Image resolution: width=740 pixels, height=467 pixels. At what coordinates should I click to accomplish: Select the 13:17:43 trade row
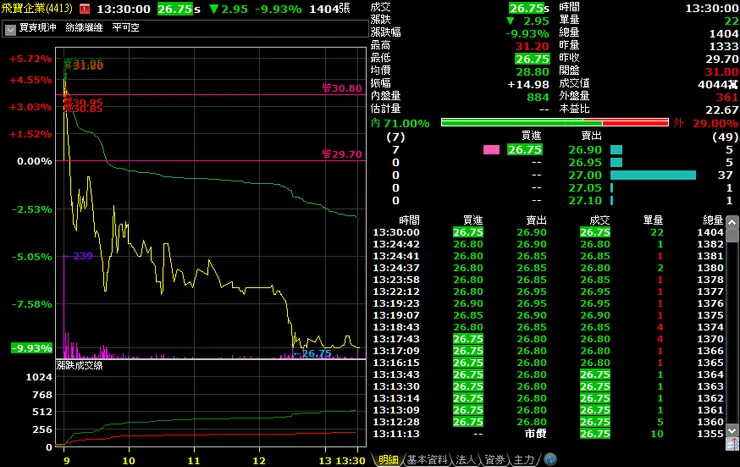(x=548, y=339)
